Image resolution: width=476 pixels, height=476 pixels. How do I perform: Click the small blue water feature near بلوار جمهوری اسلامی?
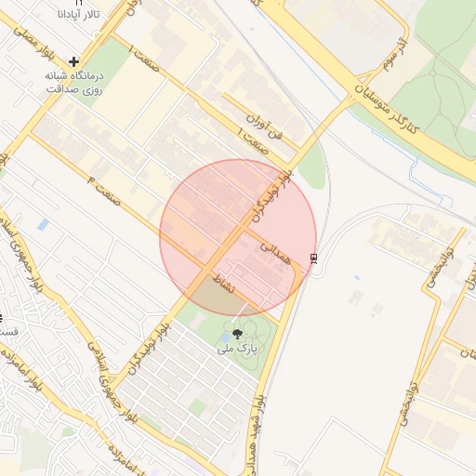44,225
